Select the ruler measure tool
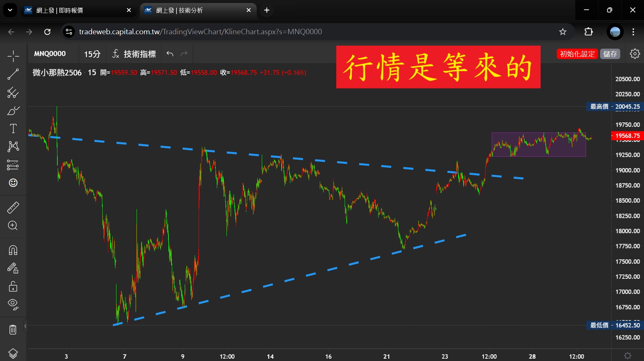The image size is (644, 361). tap(13, 208)
